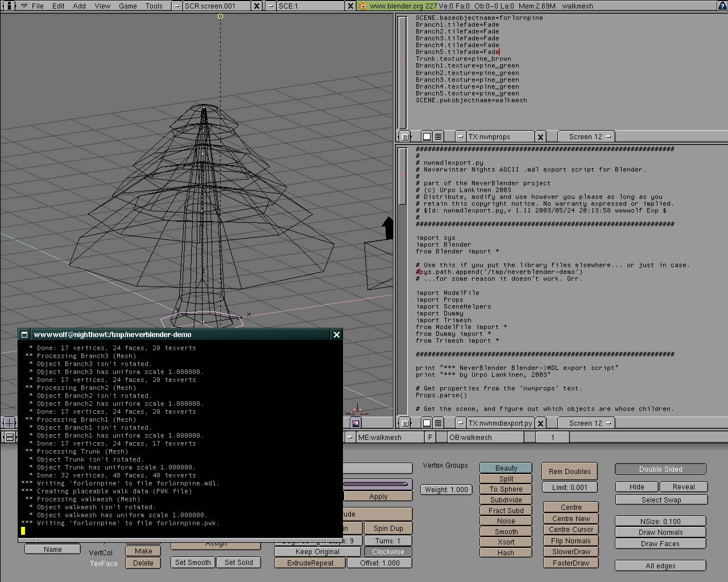Open the Tools menu

coord(154,6)
